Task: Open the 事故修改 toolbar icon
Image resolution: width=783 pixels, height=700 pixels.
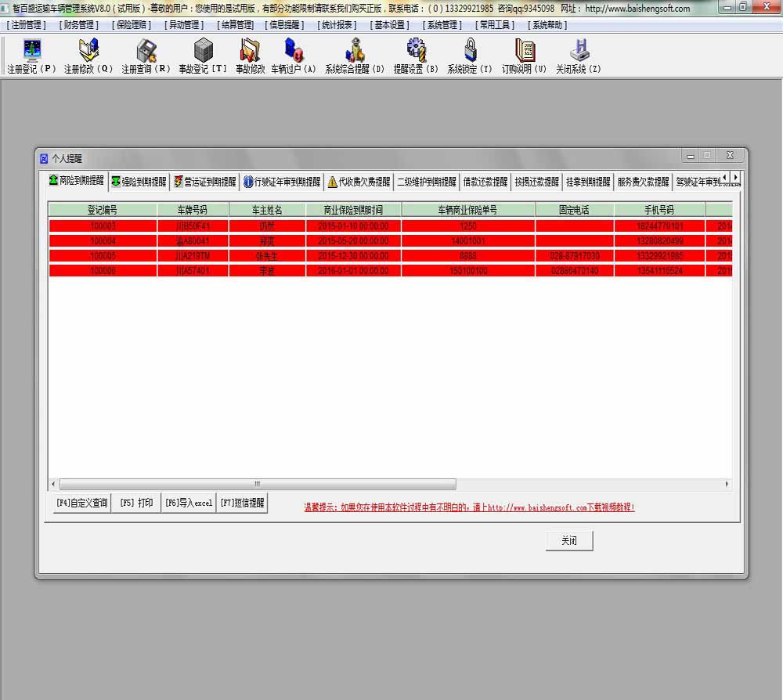Action: point(251,56)
